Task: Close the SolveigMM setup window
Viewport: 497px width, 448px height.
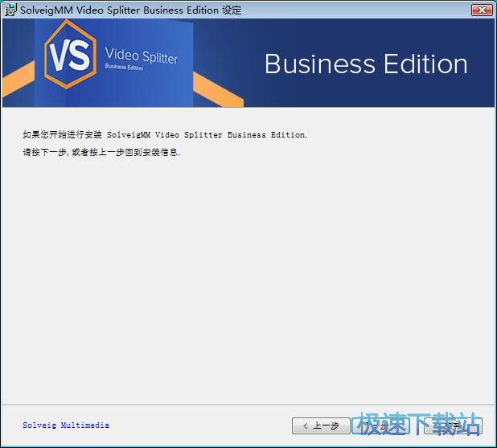Action: 481,10
